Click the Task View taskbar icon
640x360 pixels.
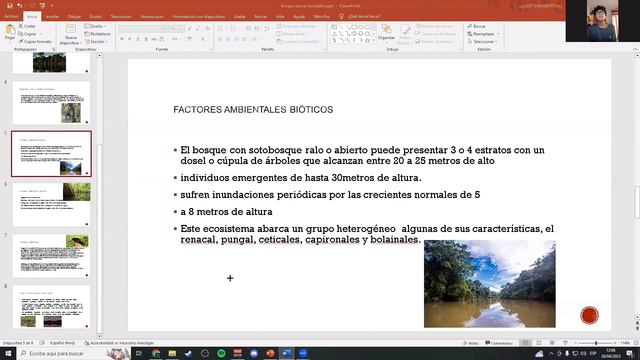[139, 353]
